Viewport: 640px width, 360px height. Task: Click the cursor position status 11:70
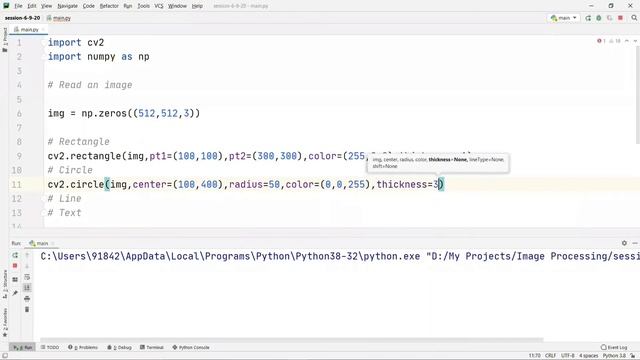534,356
